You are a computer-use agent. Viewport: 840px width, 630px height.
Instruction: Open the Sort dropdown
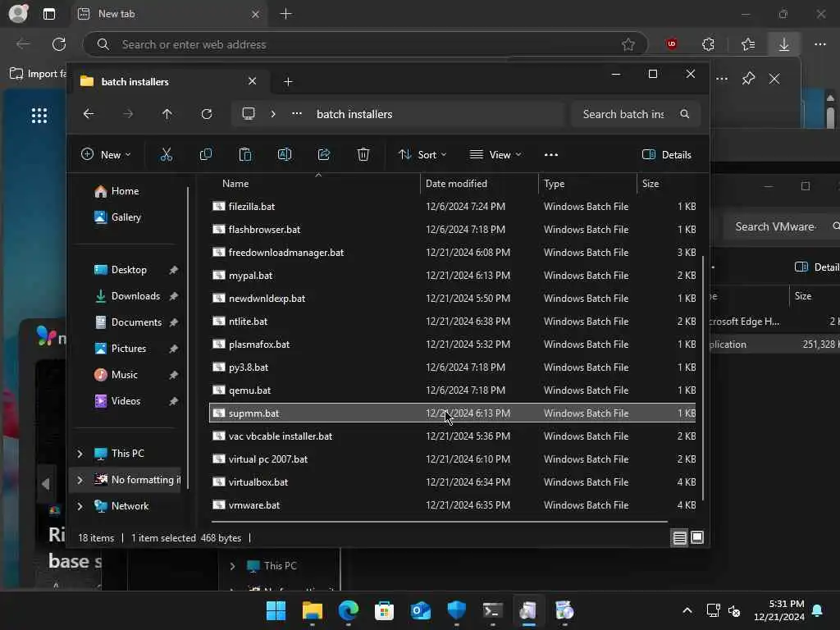422,155
